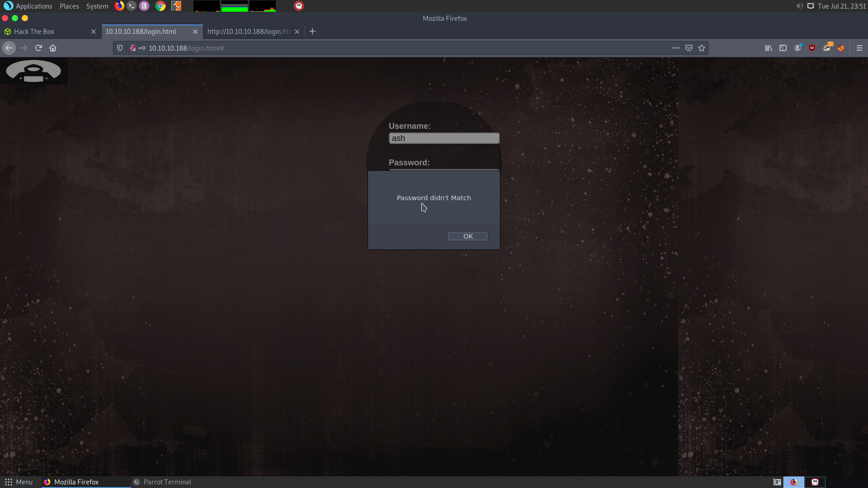Open the Firefox hamburger menu

point(859,48)
